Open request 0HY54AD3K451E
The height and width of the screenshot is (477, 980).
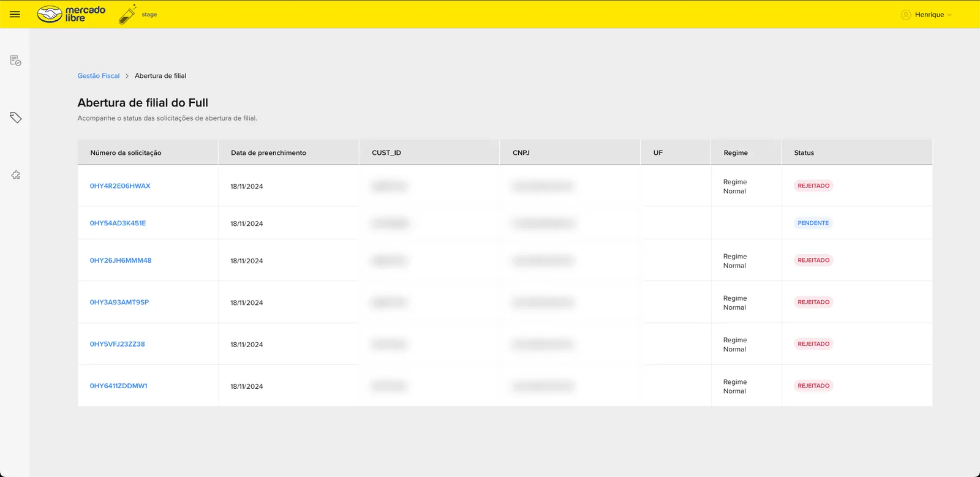coord(118,223)
